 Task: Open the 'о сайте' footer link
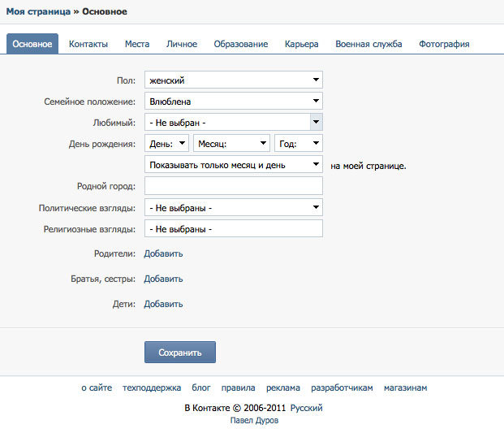click(x=97, y=388)
